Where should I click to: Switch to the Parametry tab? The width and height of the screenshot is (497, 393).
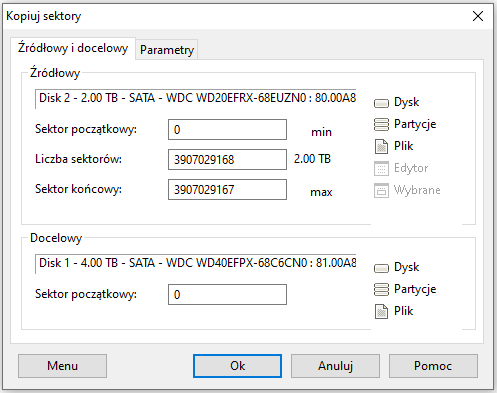point(167,50)
